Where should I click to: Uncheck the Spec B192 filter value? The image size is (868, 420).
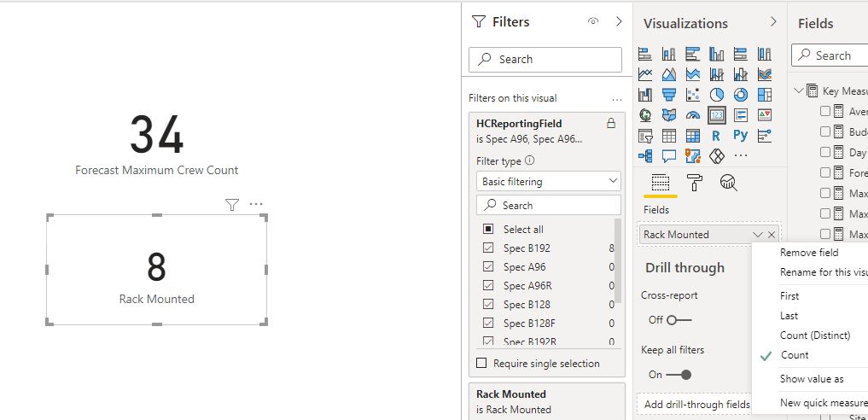click(487, 248)
